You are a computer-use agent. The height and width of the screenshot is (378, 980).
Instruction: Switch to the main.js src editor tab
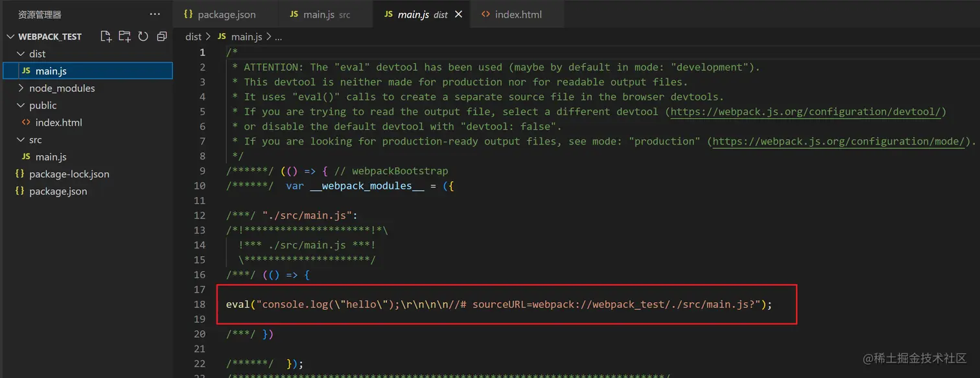(325, 14)
